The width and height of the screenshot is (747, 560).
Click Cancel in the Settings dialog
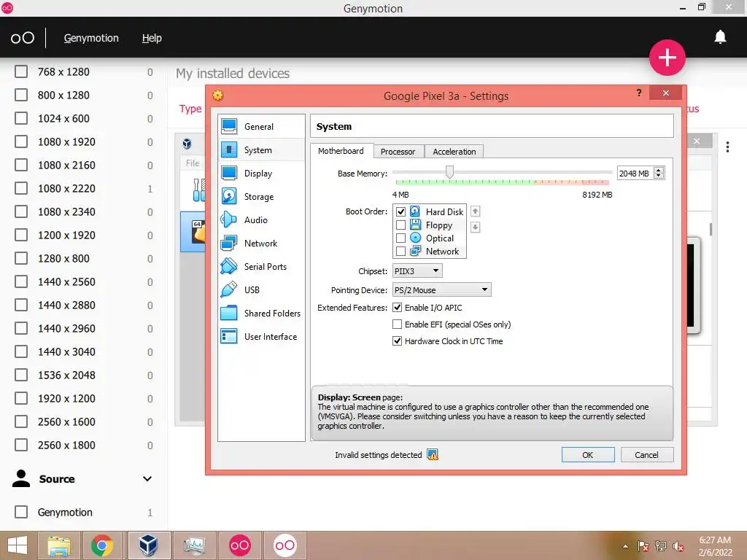coord(646,455)
